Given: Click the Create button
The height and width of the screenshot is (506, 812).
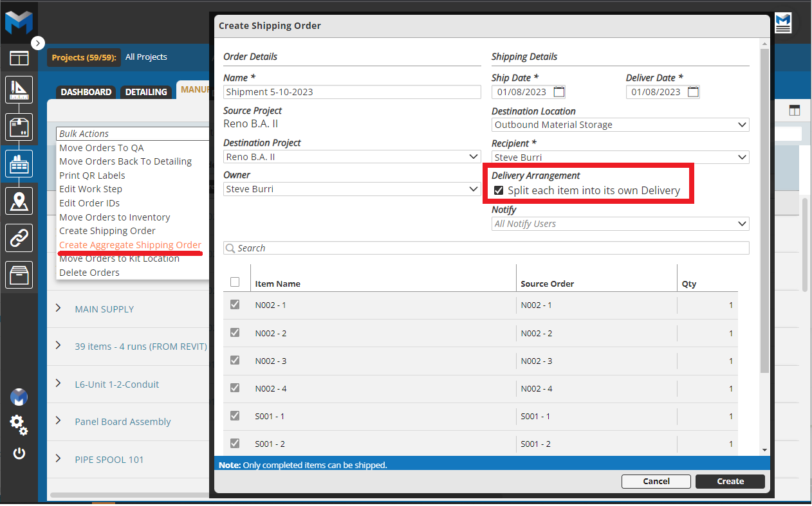Looking at the screenshot, I should pos(730,482).
